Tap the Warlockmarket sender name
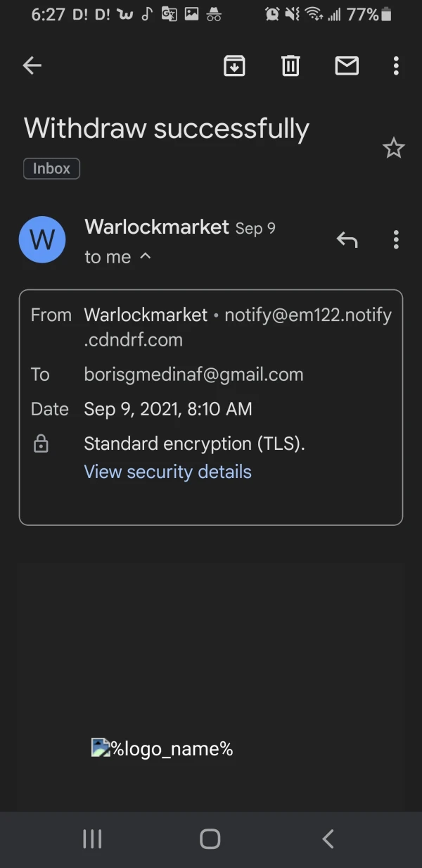The width and height of the screenshot is (422, 868). coord(156,227)
